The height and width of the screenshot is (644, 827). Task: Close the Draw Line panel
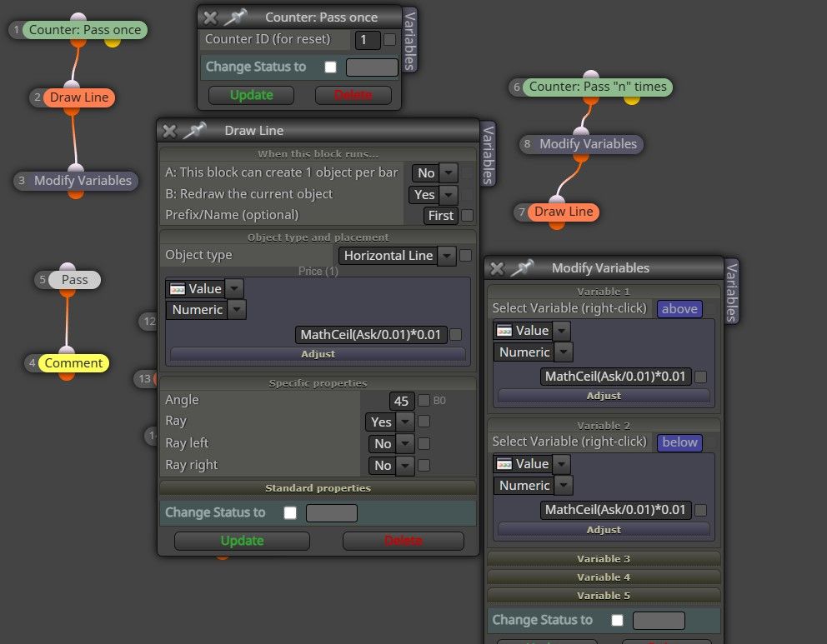[x=169, y=131]
